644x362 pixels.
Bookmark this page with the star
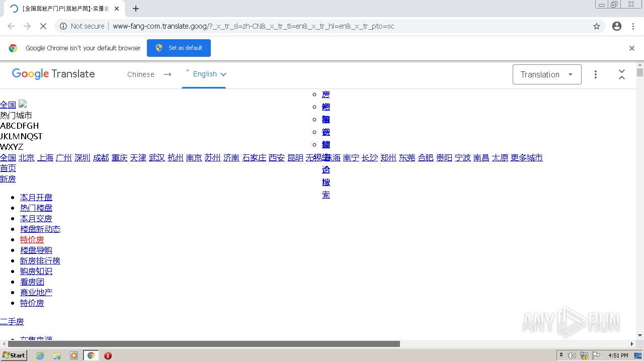(x=597, y=26)
